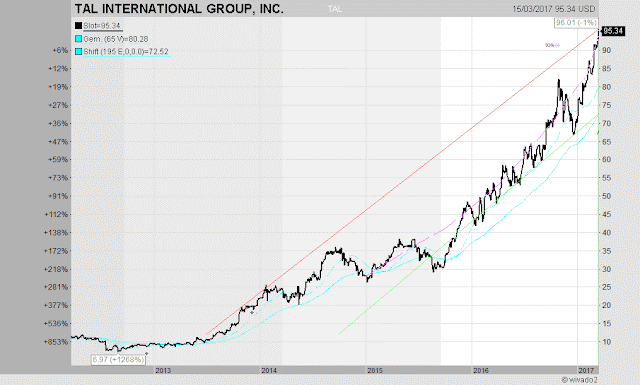Viewport: 640px width, 385px height.
Task: Click the '2017' year label on time axis
Action: coord(586,370)
